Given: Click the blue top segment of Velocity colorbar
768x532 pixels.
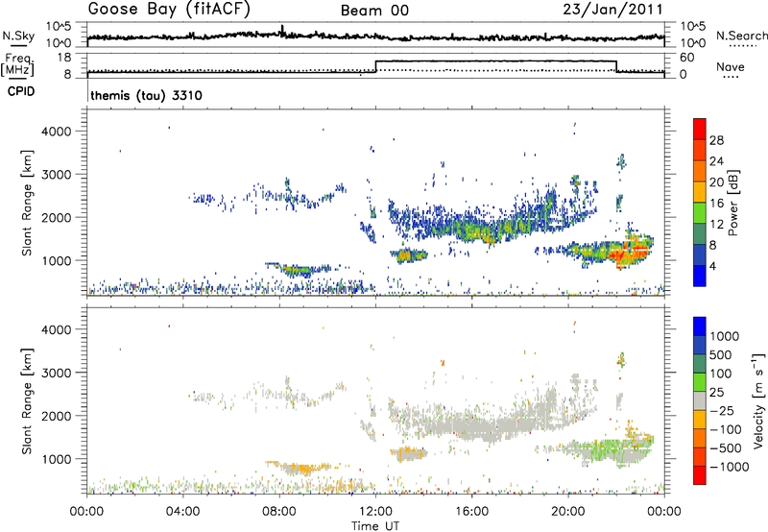Looking at the screenshot, I should click(700, 326).
